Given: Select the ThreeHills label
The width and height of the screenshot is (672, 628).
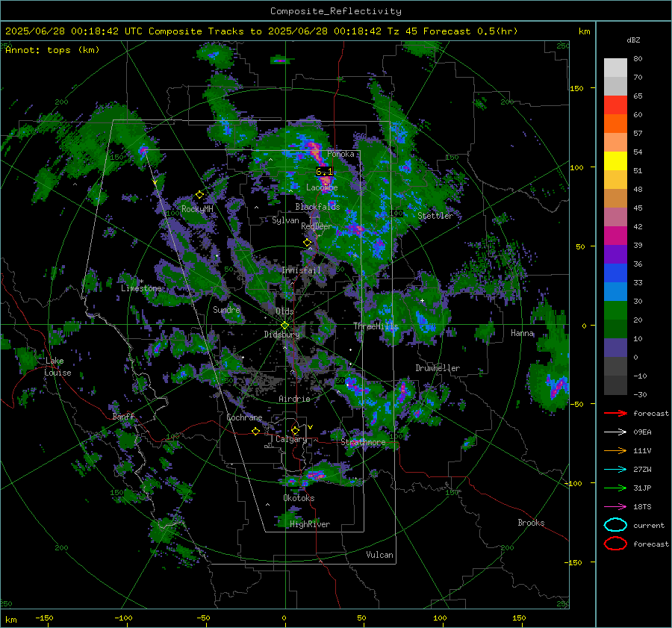Looking at the screenshot, I should click(x=376, y=326).
